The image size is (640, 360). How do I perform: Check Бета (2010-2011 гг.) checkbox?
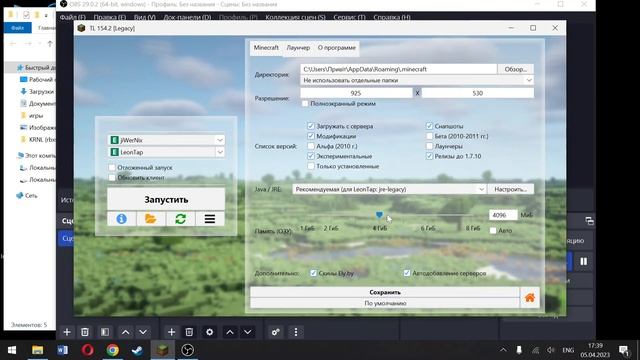coord(429,136)
